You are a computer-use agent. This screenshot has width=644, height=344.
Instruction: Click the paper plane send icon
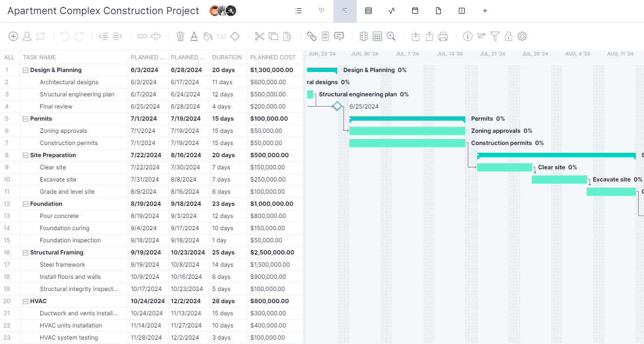[481, 36]
